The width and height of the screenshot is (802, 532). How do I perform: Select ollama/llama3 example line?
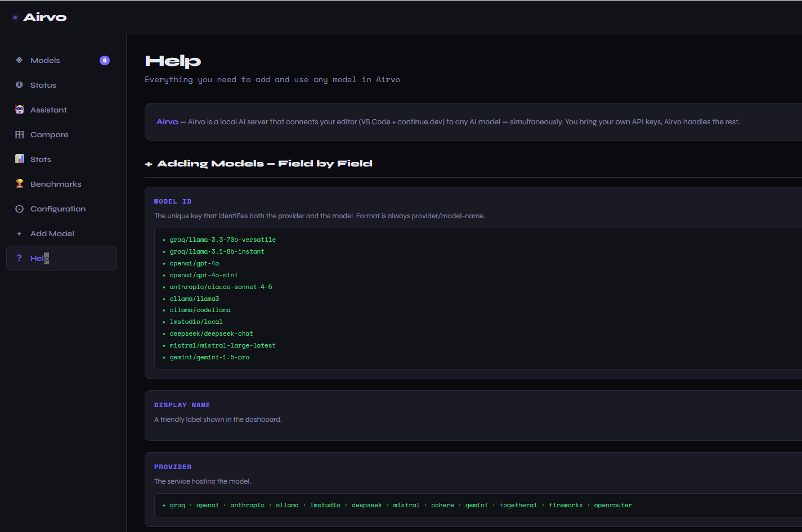(x=194, y=299)
